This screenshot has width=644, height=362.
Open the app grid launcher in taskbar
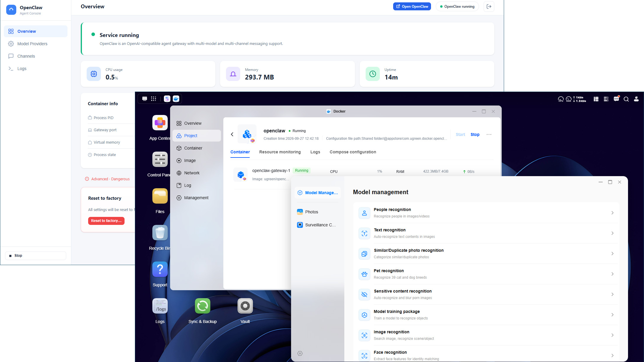tap(154, 99)
